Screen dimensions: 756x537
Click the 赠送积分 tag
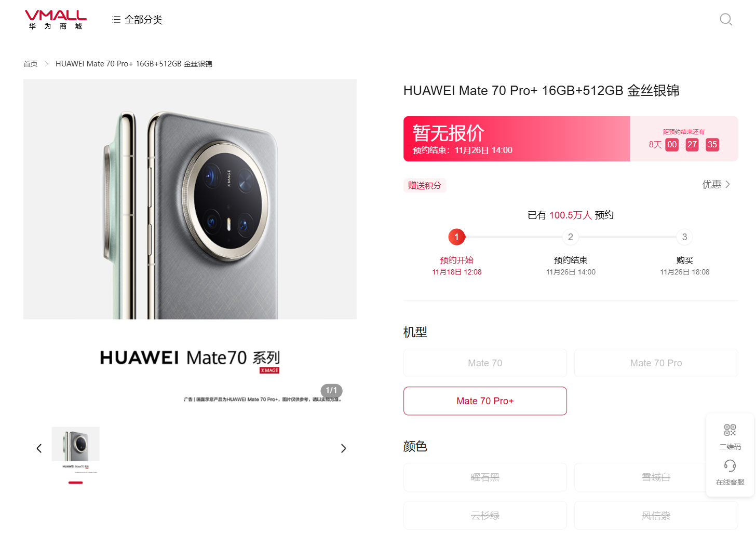(x=425, y=185)
